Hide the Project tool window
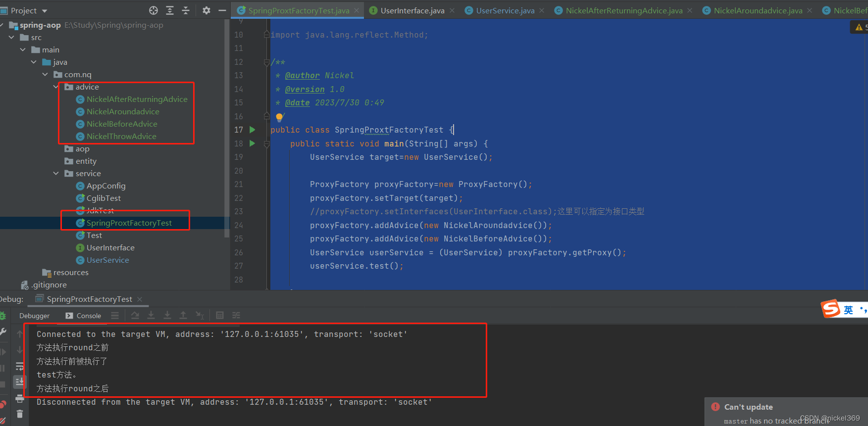 click(x=222, y=10)
